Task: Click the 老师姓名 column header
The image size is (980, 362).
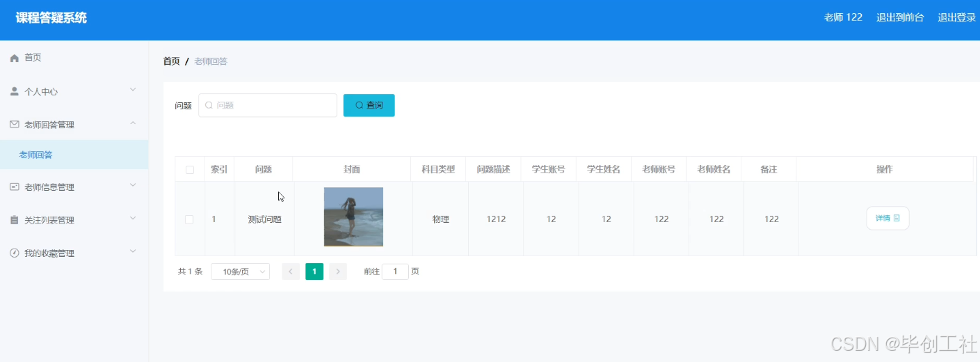Action: click(714, 170)
